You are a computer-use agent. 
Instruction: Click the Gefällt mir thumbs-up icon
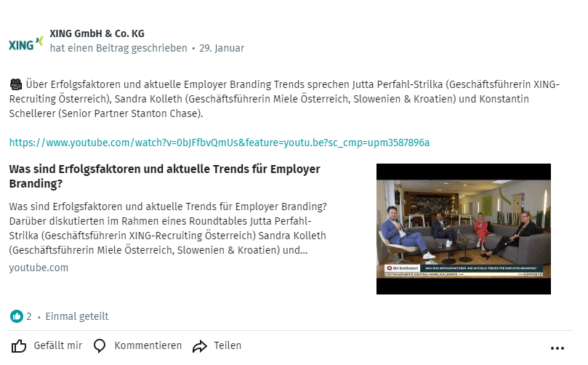18,346
